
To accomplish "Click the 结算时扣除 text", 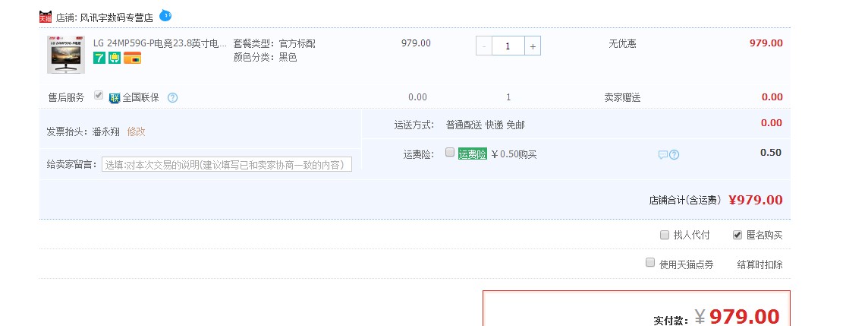I will (760, 264).
